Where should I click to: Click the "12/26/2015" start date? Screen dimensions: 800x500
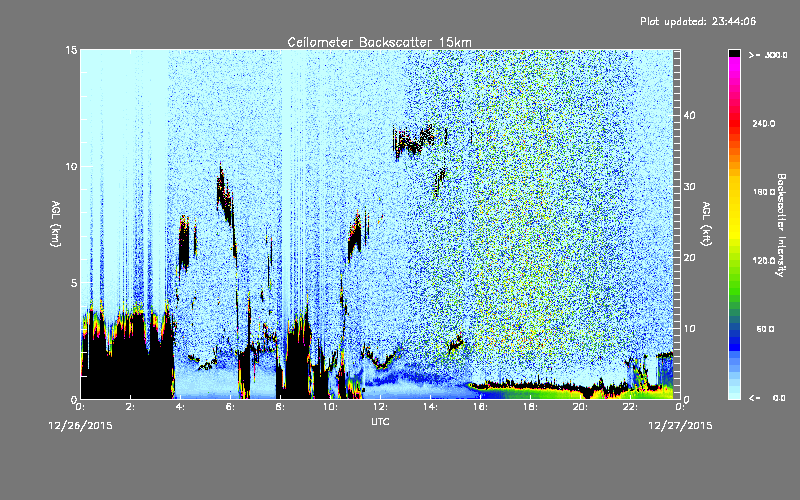pyautogui.click(x=81, y=426)
